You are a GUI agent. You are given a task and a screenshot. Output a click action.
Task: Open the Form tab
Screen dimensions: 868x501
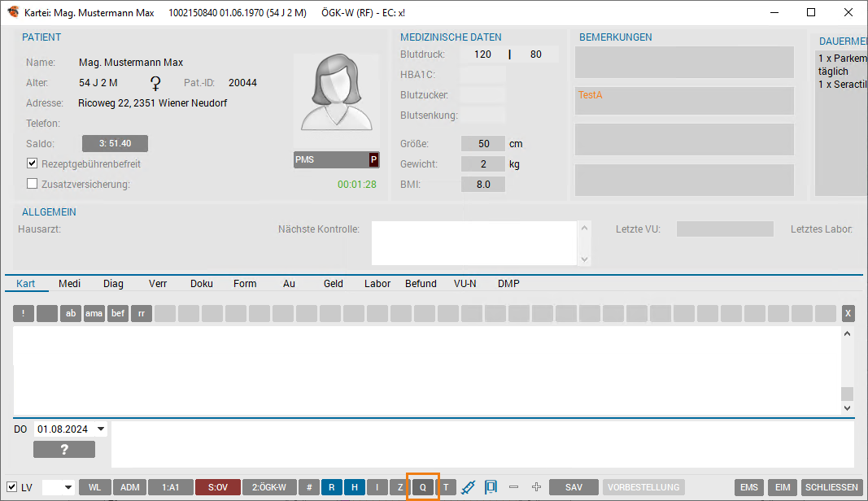245,283
